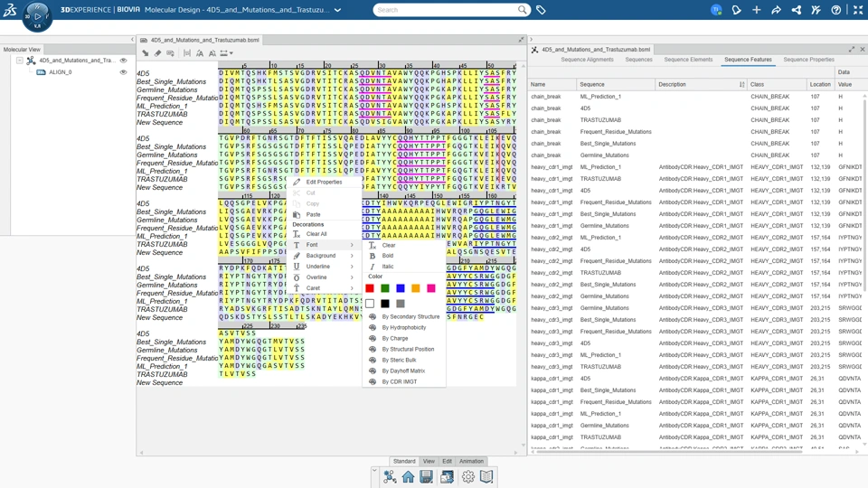The width and height of the screenshot is (868, 488).
Task: Click the share arrow icon
Action: tap(776, 9)
